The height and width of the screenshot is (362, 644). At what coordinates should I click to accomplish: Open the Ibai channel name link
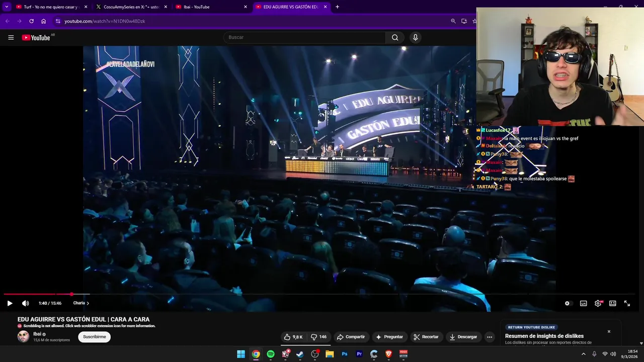[37, 334]
